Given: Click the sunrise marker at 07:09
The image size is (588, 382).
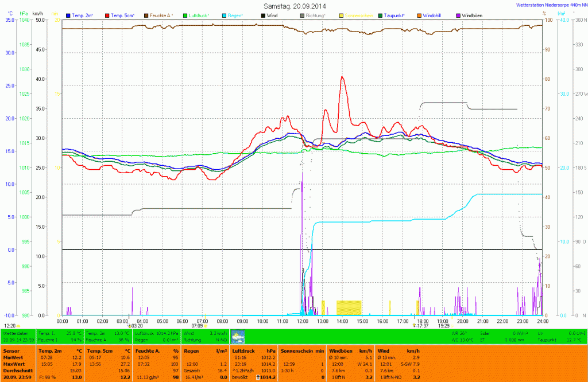Looking at the screenshot, I should (x=206, y=325).
